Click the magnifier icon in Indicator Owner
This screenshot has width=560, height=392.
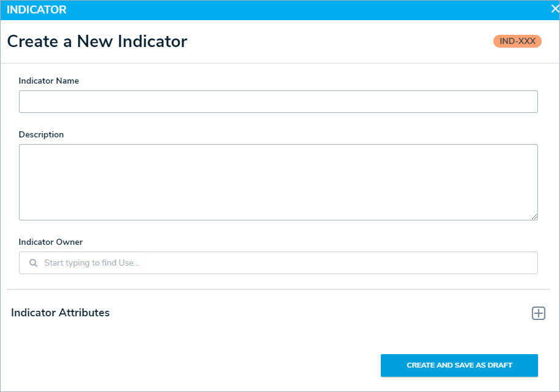coord(34,263)
